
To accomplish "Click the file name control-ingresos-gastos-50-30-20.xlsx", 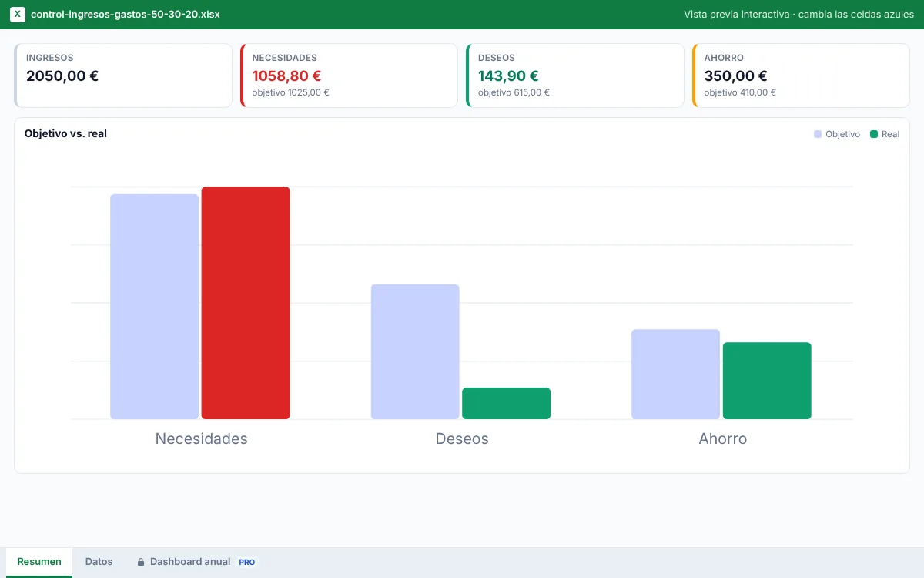I will click(126, 15).
